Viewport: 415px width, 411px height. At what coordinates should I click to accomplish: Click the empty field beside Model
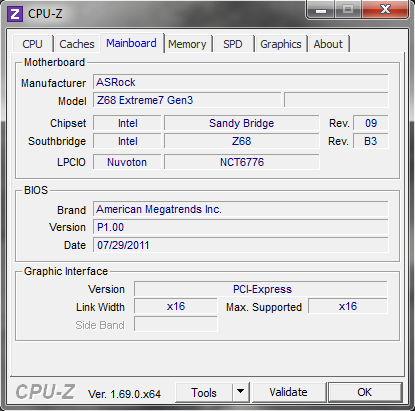(x=336, y=100)
